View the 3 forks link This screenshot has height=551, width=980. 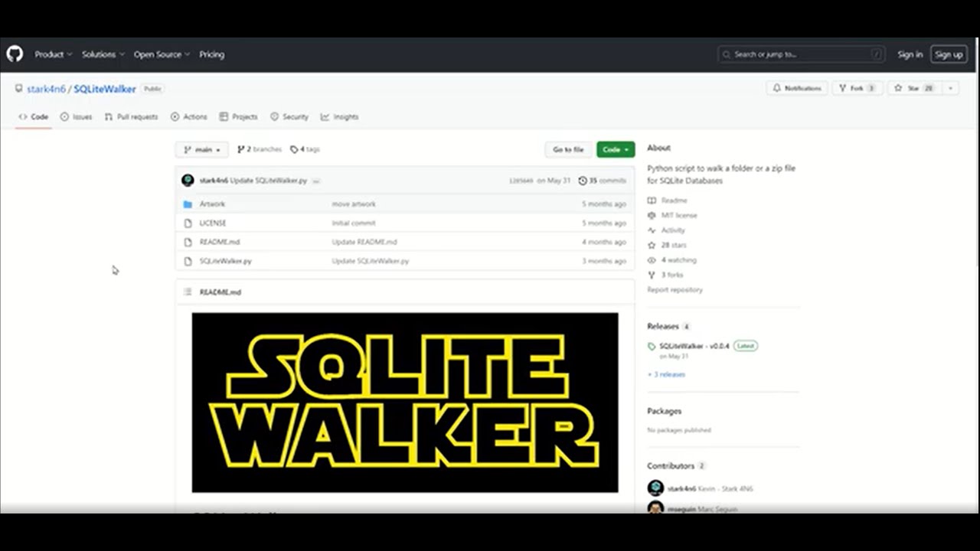(x=665, y=275)
